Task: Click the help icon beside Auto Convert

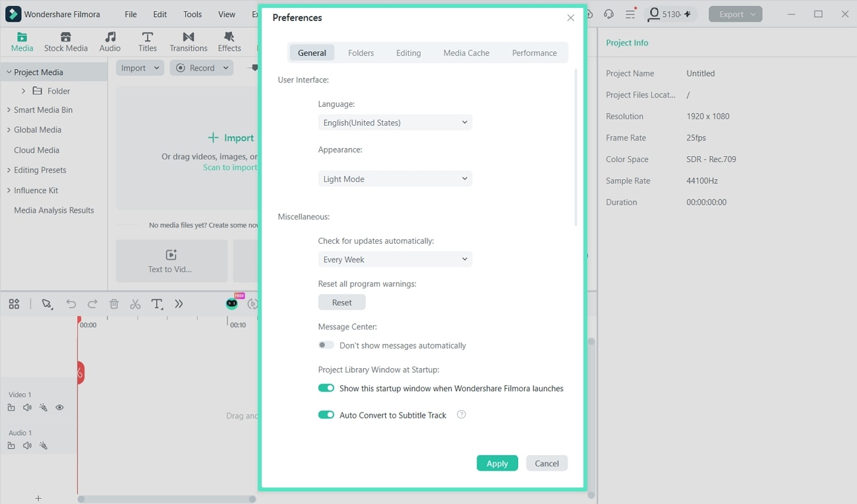Action: [x=461, y=414]
